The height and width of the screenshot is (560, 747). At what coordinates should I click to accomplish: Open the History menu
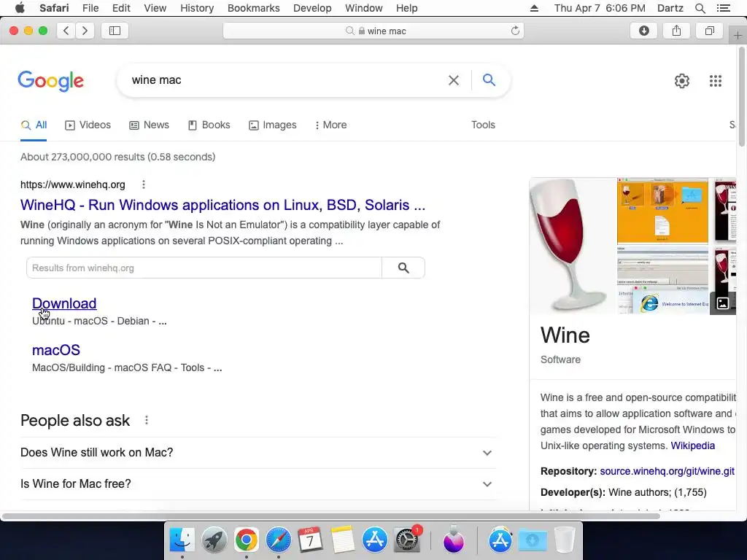[x=197, y=8]
